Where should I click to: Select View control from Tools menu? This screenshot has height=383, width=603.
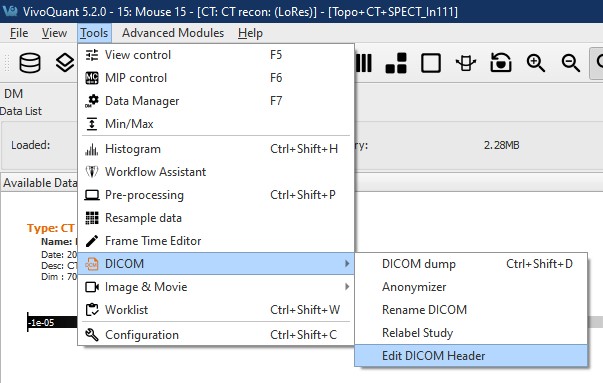click(216, 55)
